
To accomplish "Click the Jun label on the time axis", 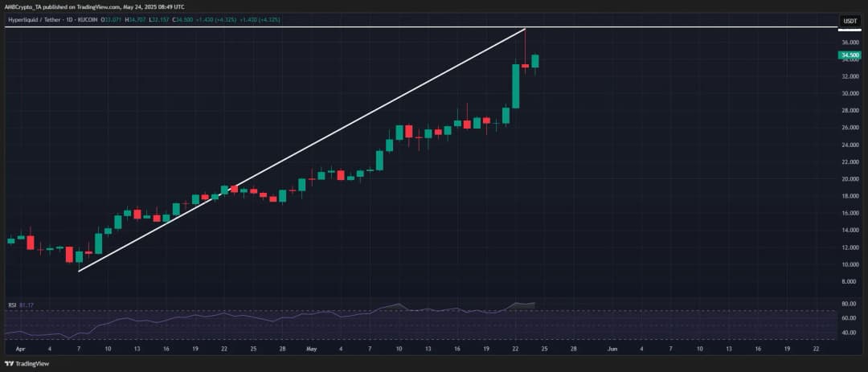I will coord(612,350).
